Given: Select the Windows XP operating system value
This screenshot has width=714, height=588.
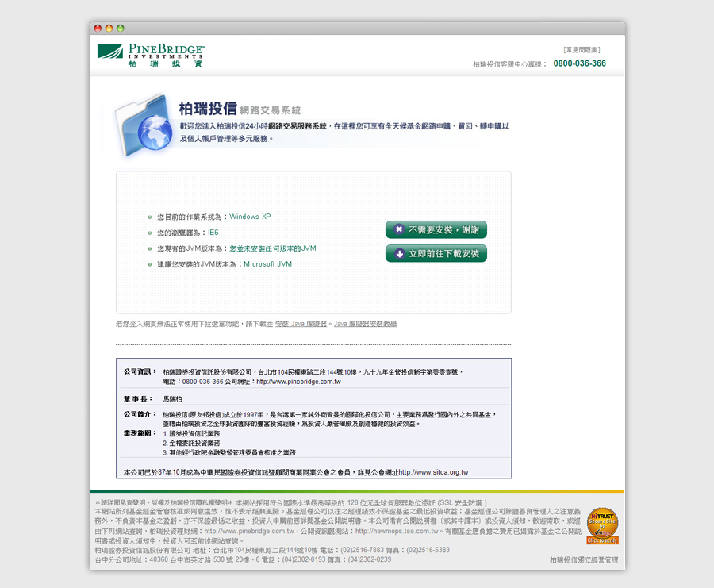Looking at the screenshot, I should 250,217.
